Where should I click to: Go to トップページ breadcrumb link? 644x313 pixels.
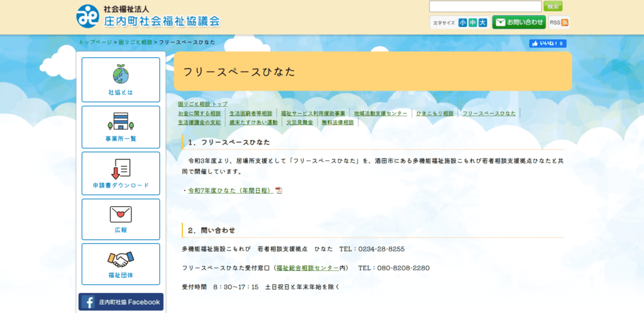pyautogui.click(x=96, y=42)
